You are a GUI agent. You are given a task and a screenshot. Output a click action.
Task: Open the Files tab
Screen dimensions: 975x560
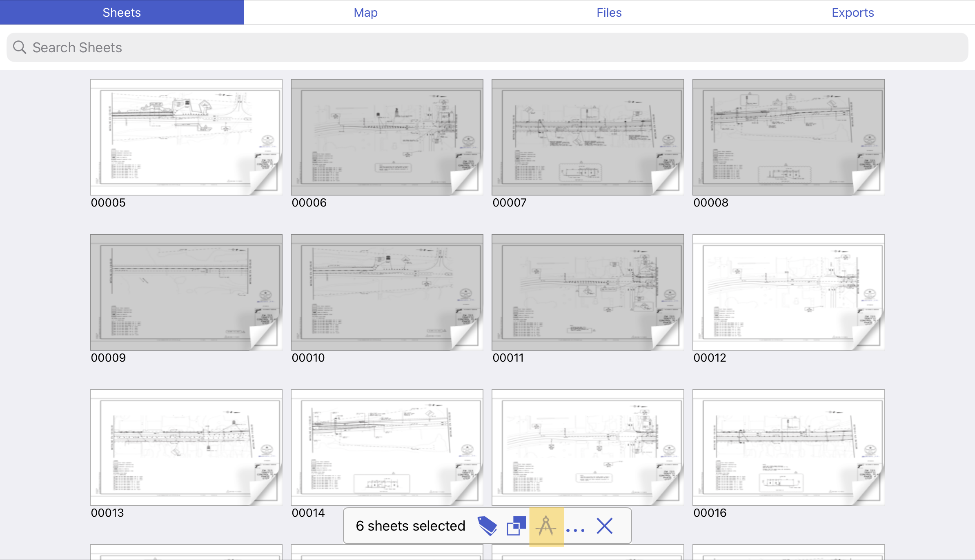608,12
